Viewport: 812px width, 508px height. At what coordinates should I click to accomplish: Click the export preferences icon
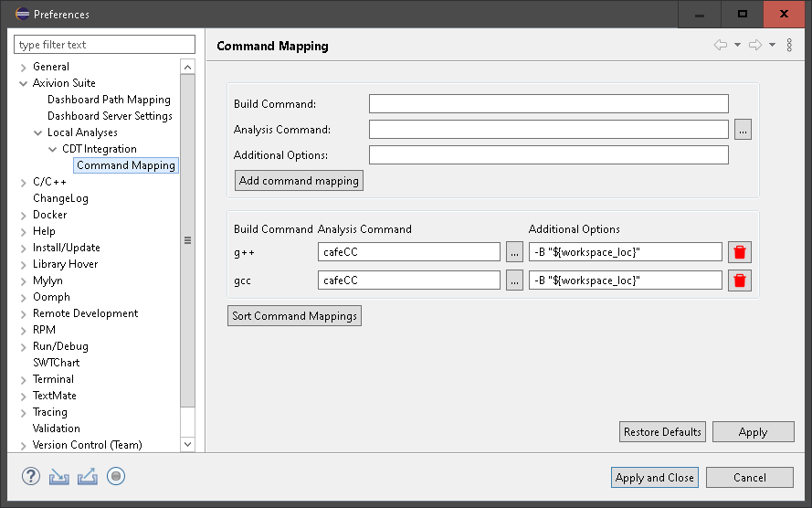click(88, 476)
